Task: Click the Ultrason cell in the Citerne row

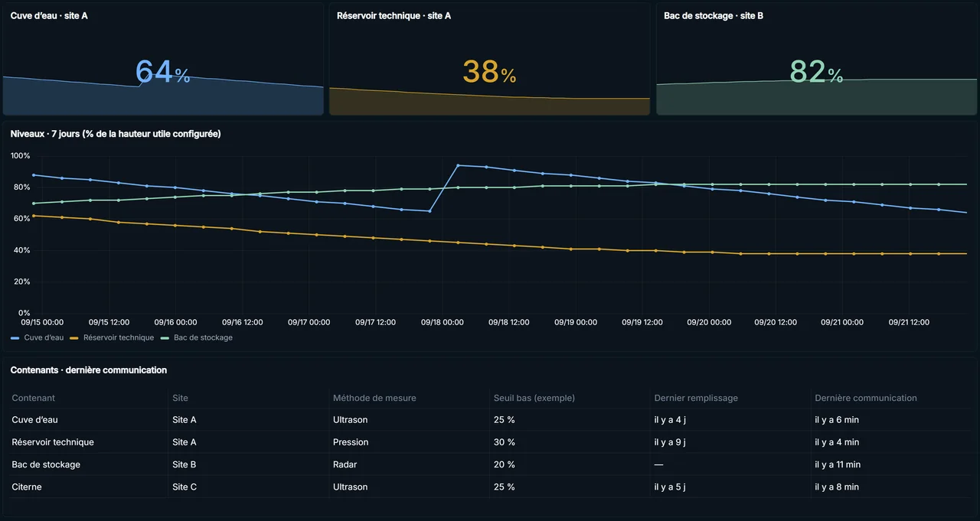Action: [x=350, y=487]
